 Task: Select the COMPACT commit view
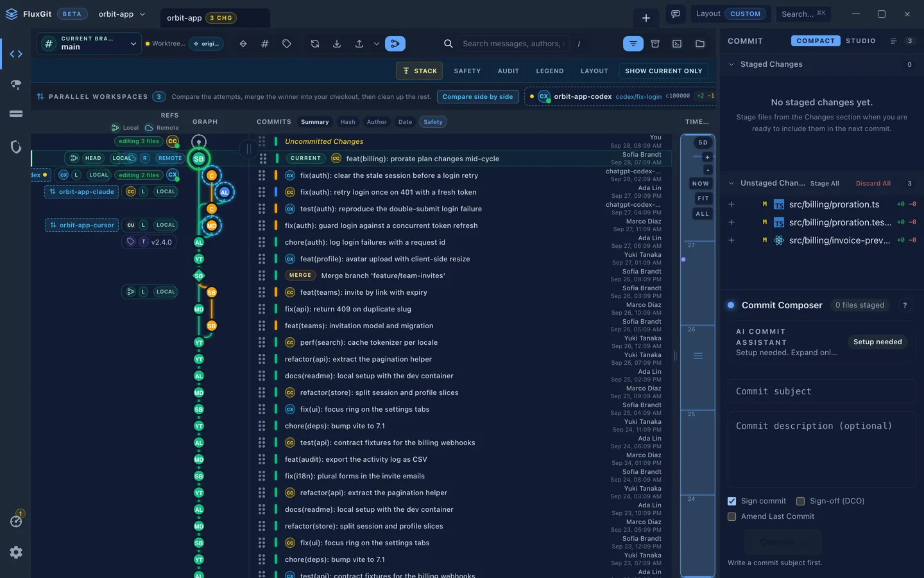[816, 41]
